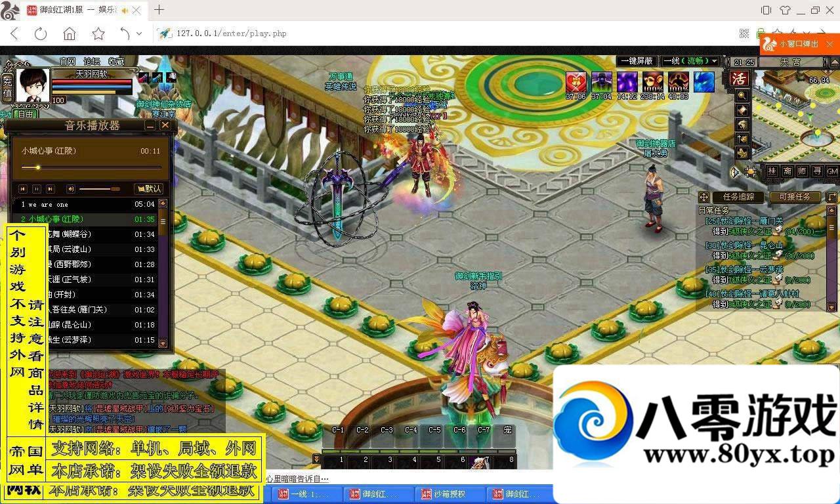Open quest [25]快剑除怪—雁门关
The height and width of the screenshot is (504, 840).
[x=744, y=221]
